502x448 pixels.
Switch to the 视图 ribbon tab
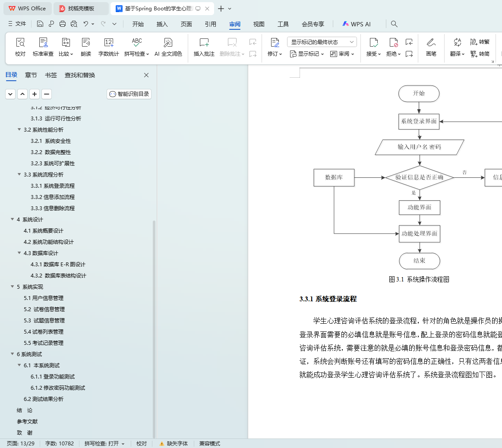[259, 24]
